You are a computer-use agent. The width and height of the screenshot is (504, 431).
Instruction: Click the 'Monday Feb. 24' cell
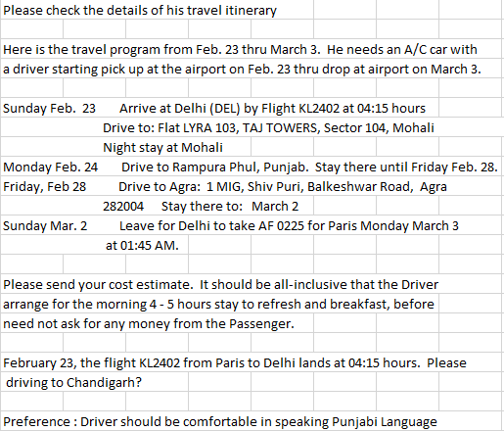[51, 168]
